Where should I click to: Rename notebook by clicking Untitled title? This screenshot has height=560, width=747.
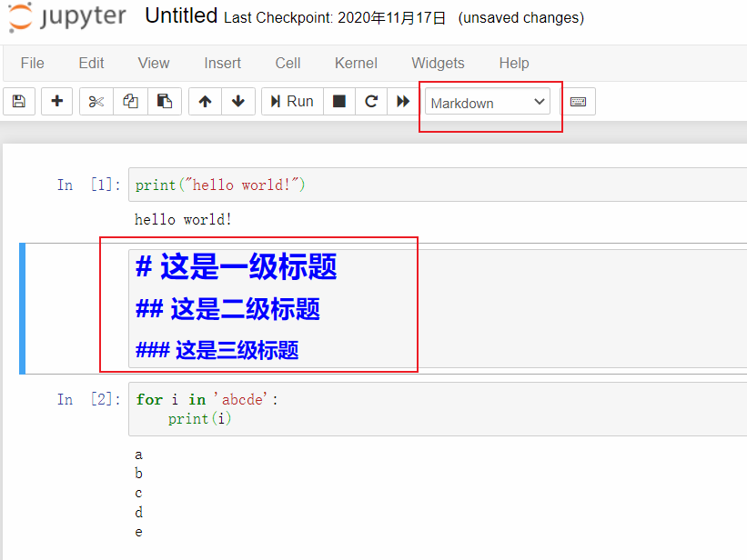coord(181,15)
